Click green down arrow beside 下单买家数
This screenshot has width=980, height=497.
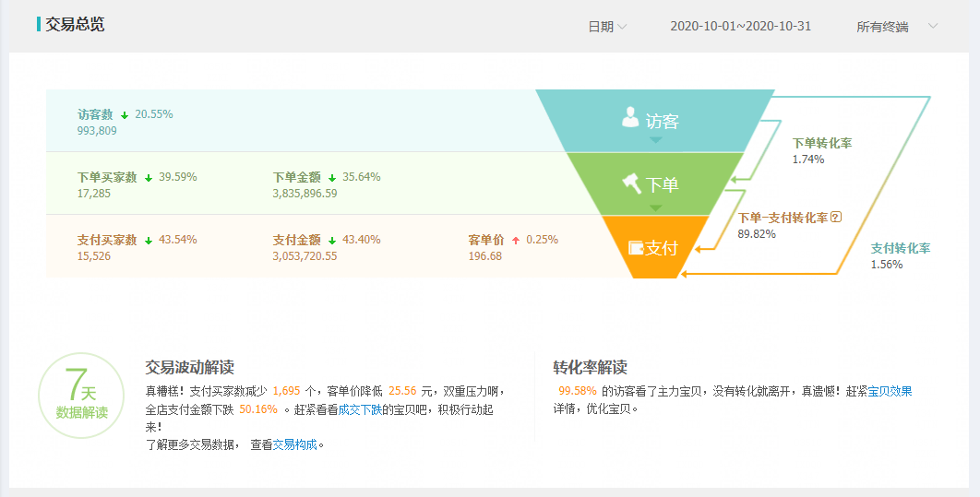pos(149,178)
